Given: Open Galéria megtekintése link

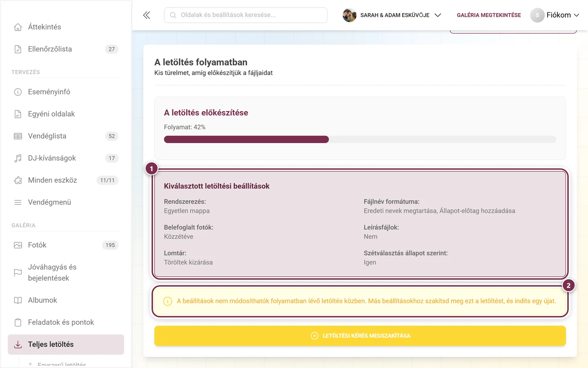Looking at the screenshot, I should tap(489, 15).
